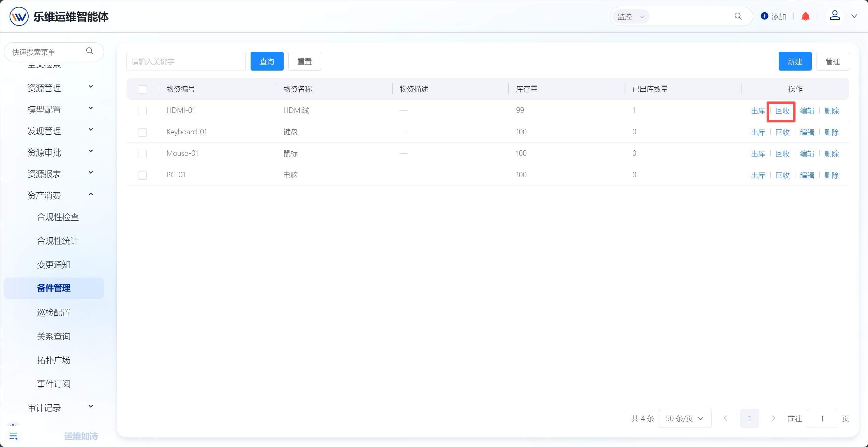Click 回收 for Keyboard-01
Image resolution: width=868 pixels, height=447 pixels.
tap(782, 132)
